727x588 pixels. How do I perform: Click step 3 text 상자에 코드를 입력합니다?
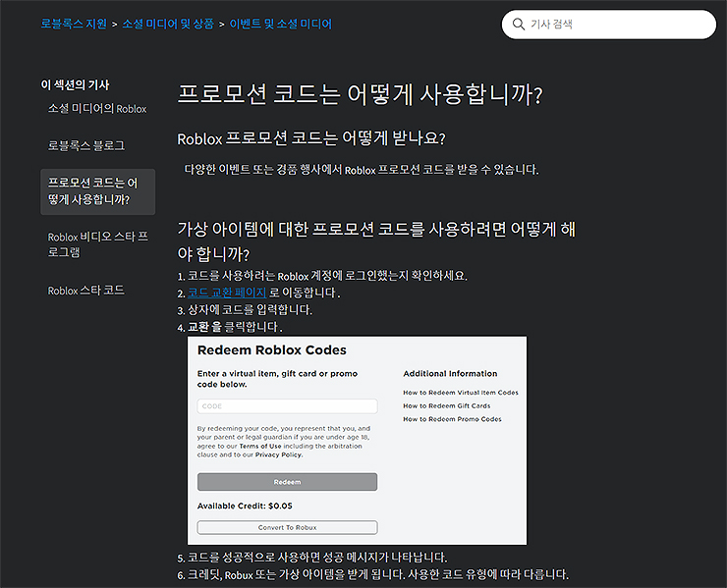point(250,310)
